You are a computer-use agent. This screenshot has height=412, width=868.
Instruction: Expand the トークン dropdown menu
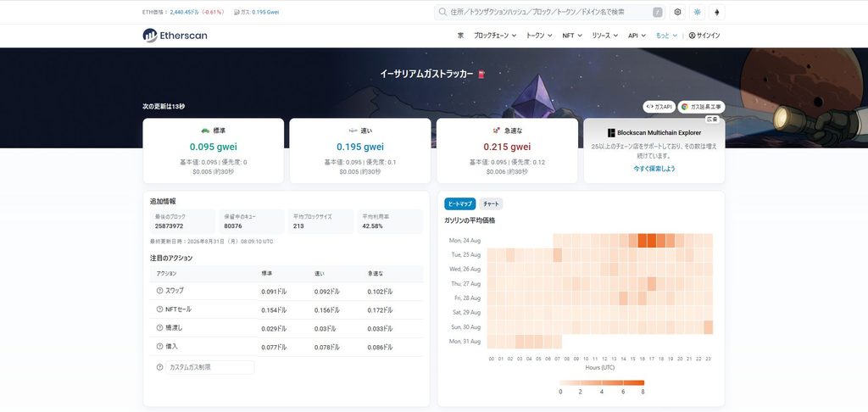click(x=538, y=36)
